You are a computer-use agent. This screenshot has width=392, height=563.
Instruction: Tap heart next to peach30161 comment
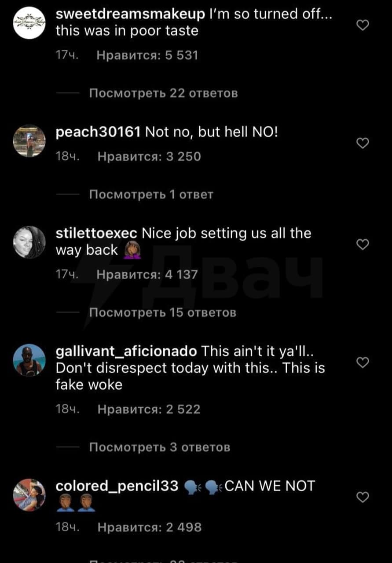pyautogui.click(x=362, y=143)
